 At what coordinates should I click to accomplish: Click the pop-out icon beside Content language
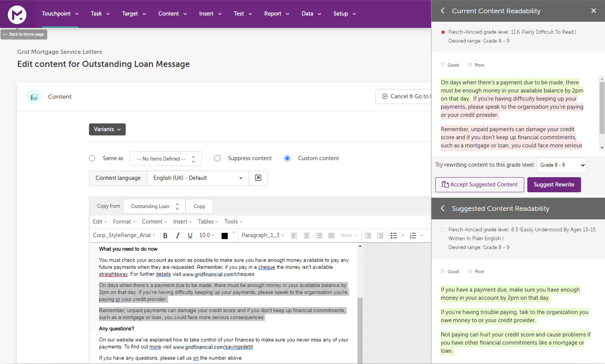pos(258,178)
